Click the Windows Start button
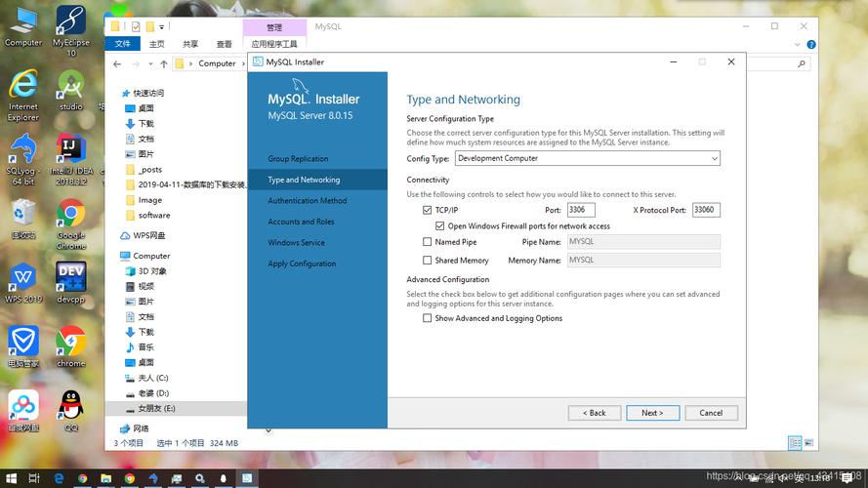The image size is (868, 488). (11, 478)
